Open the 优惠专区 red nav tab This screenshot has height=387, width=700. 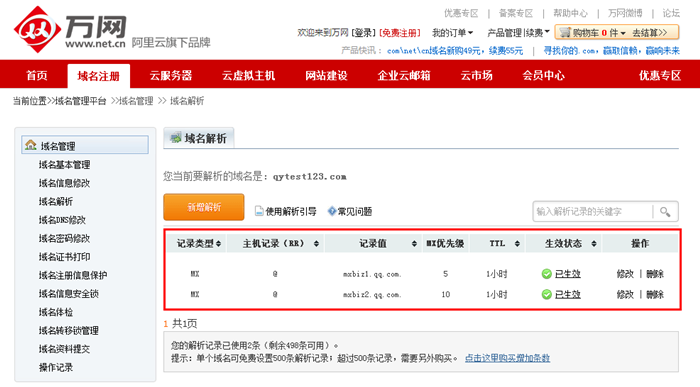click(x=660, y=75)
